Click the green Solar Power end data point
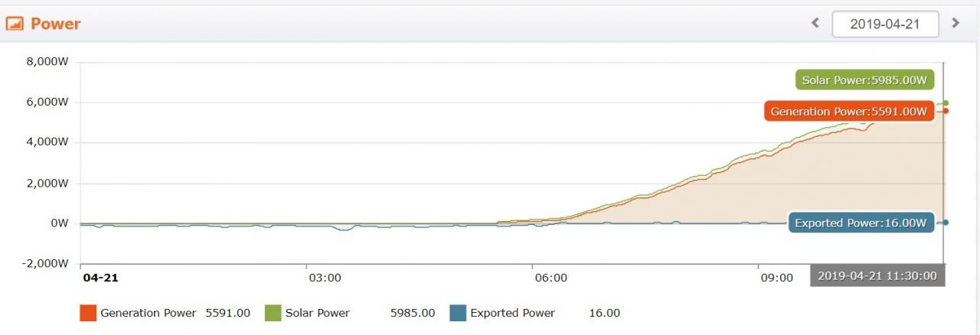The width and height of the screenshot is (980, 335). click(946, 103)
